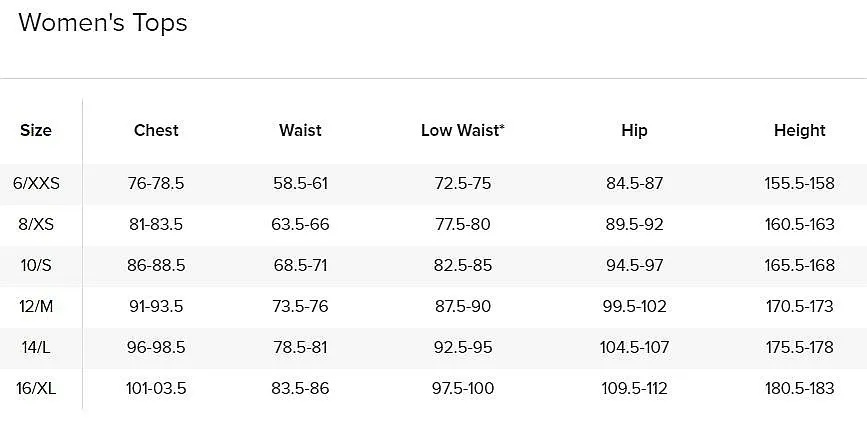Click the Hip column header
Screen dimensions: 867x426
click(634, 131)
